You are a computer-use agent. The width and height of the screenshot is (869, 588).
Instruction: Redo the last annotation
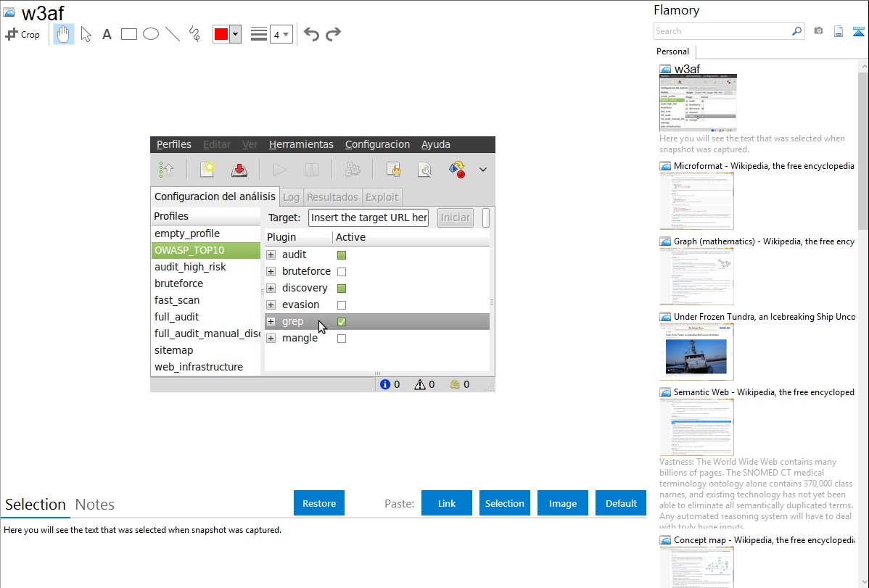tap(333, 34)
